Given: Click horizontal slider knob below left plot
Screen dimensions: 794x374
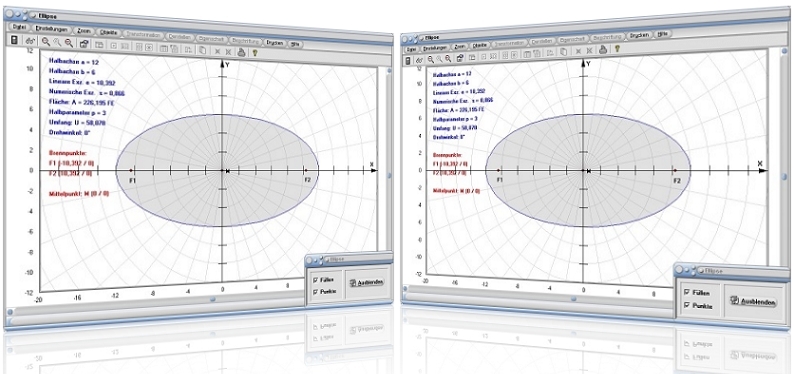Looking at the screenshot, I should (213, 299).
